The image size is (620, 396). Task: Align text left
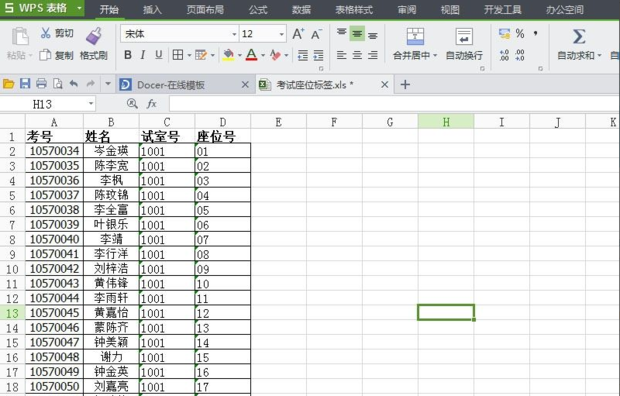[x=342, y=55]
